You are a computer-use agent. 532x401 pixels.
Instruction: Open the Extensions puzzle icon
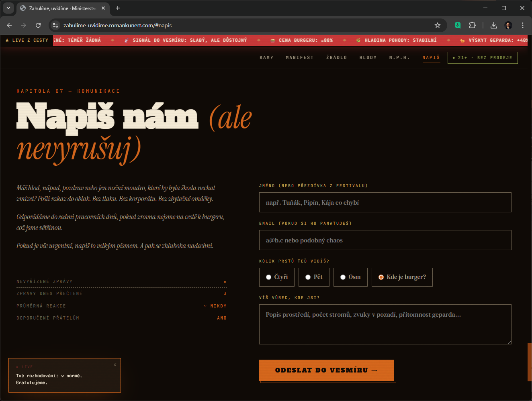pos(472,25)
